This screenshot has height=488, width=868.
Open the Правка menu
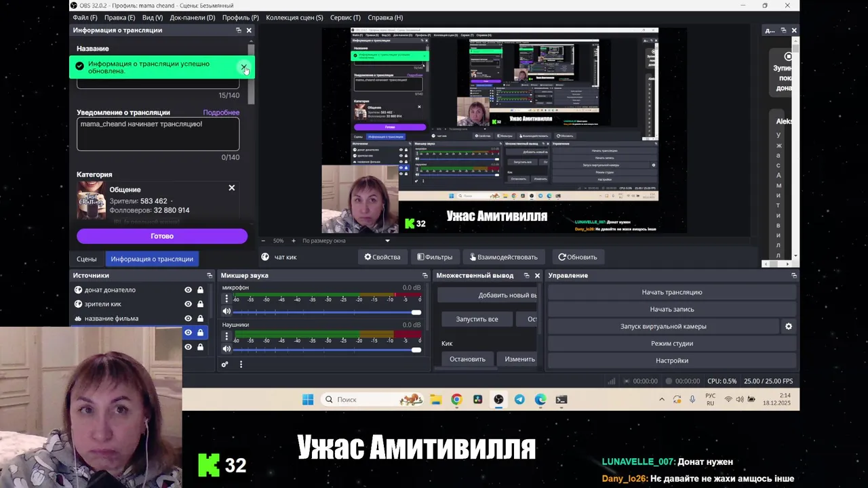coord(120,18)
